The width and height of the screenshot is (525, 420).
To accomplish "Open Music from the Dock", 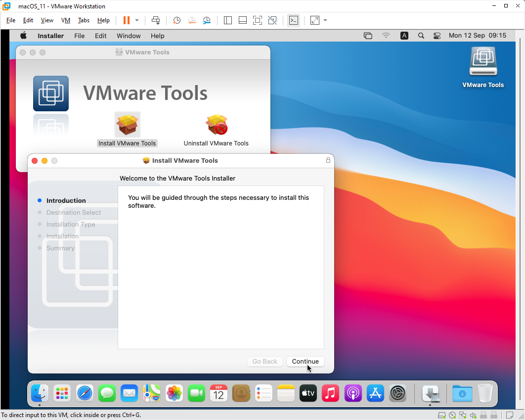I will [x=330, y=393].
